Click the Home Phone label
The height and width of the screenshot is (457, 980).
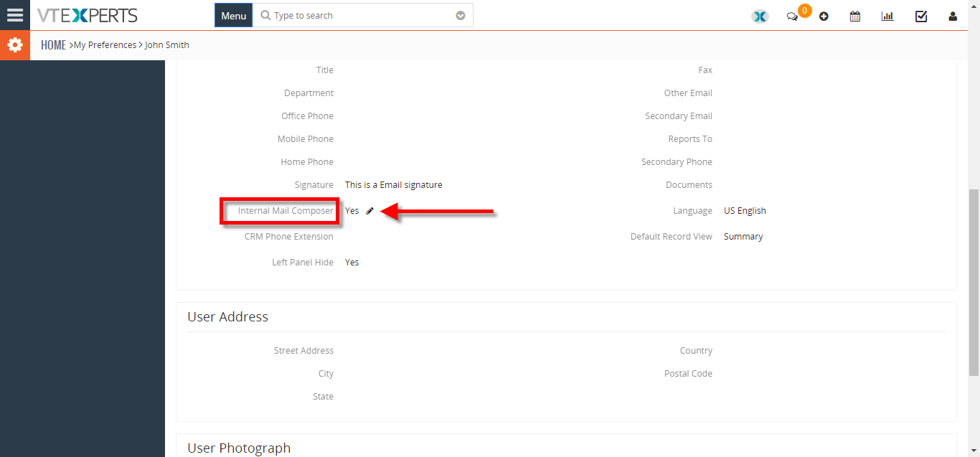pos(307,162)
